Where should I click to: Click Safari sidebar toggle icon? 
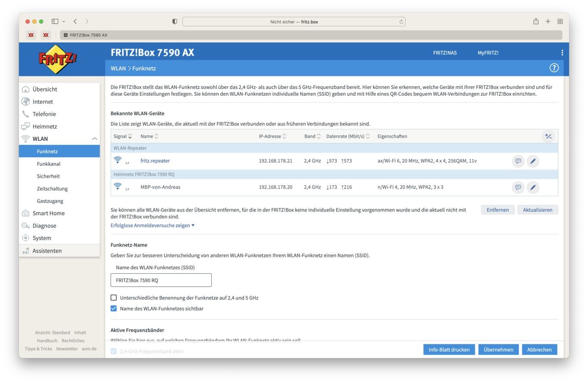pos(55,21)
